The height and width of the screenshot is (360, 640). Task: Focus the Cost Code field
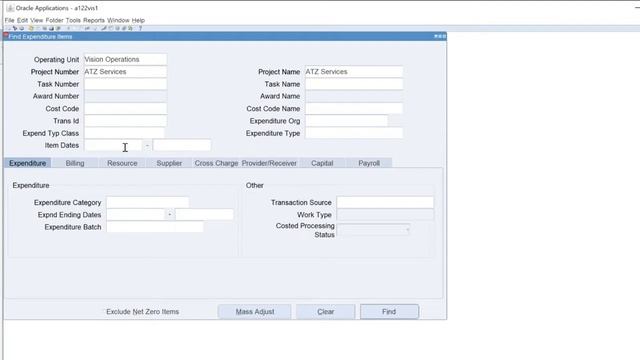[x=125, y=109]
